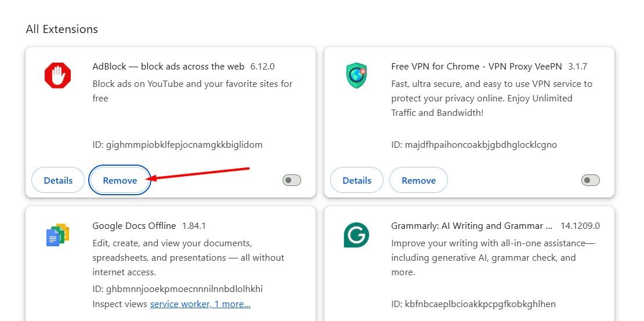Viewport: 644px width, 321px height.
Task: Click the VeePN green shield icon
Action: pyautogui.click(x=356, y=76)
